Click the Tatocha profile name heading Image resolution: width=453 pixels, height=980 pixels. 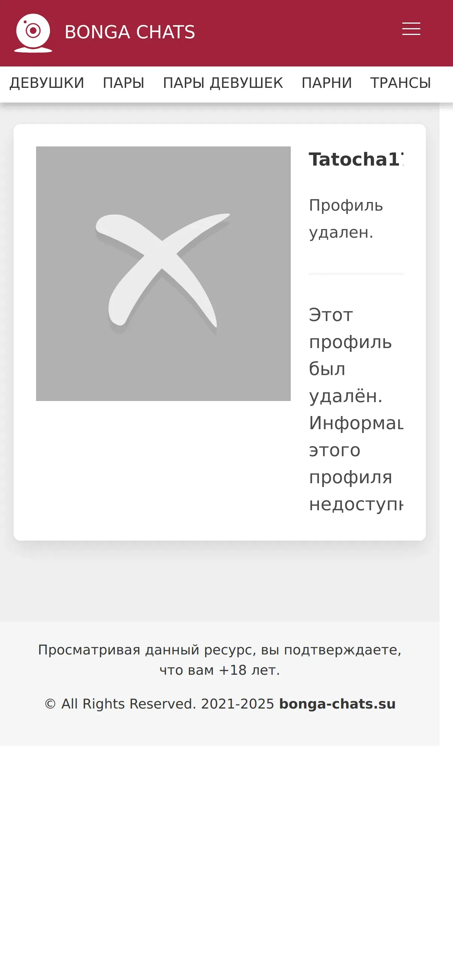point(356,160)
